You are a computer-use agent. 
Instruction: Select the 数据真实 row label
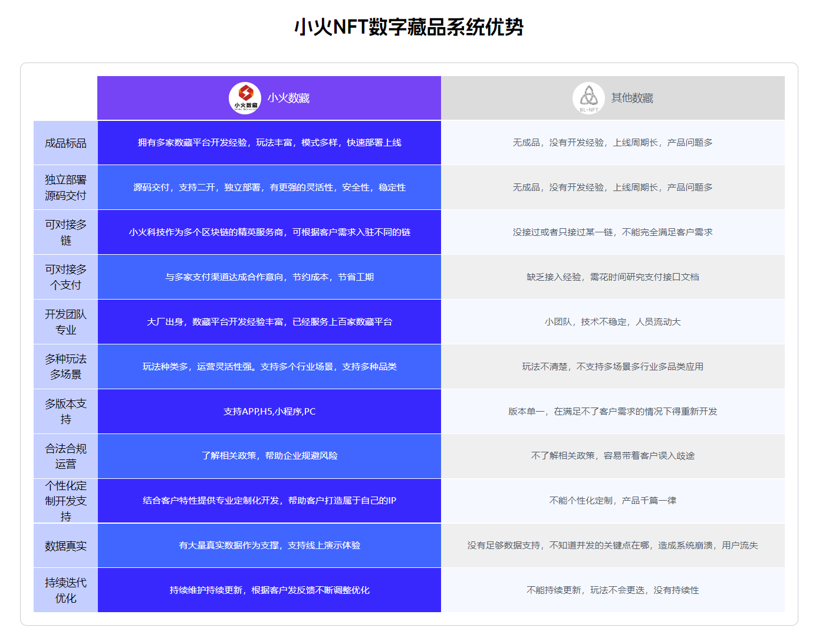point(65,546)
